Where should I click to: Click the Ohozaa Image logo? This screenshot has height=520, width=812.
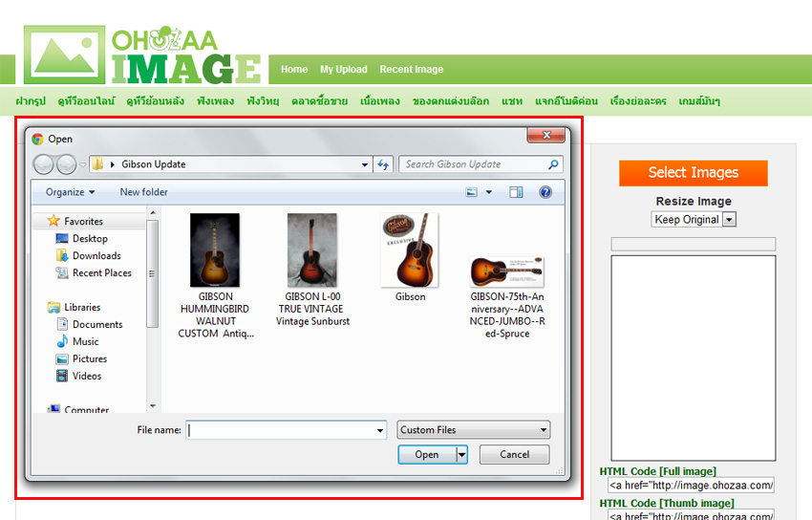click(142, 54)
